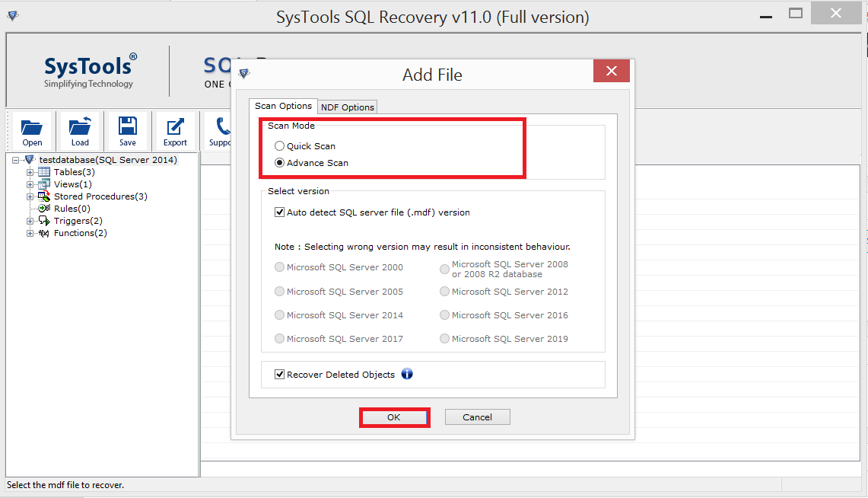Expand the Views(1) node
Image resolution: width=868 pixels, height=498 pixels.
coord(30,184)
